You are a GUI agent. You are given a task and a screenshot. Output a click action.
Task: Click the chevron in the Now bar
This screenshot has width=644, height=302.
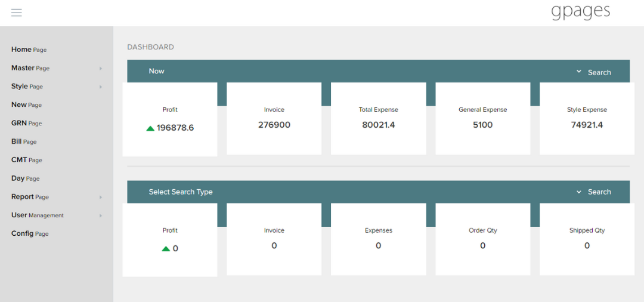[x=579, y=72]
